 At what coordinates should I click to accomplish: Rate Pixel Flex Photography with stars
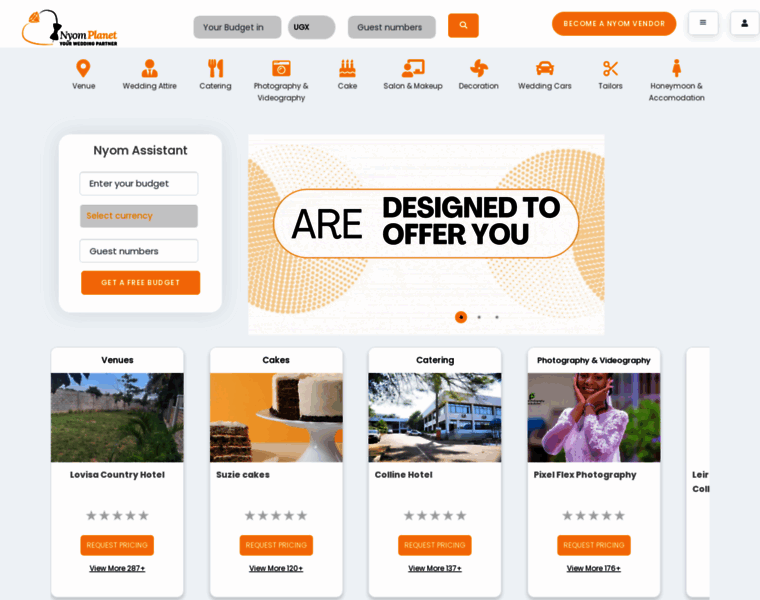click(x=593, y=515)
